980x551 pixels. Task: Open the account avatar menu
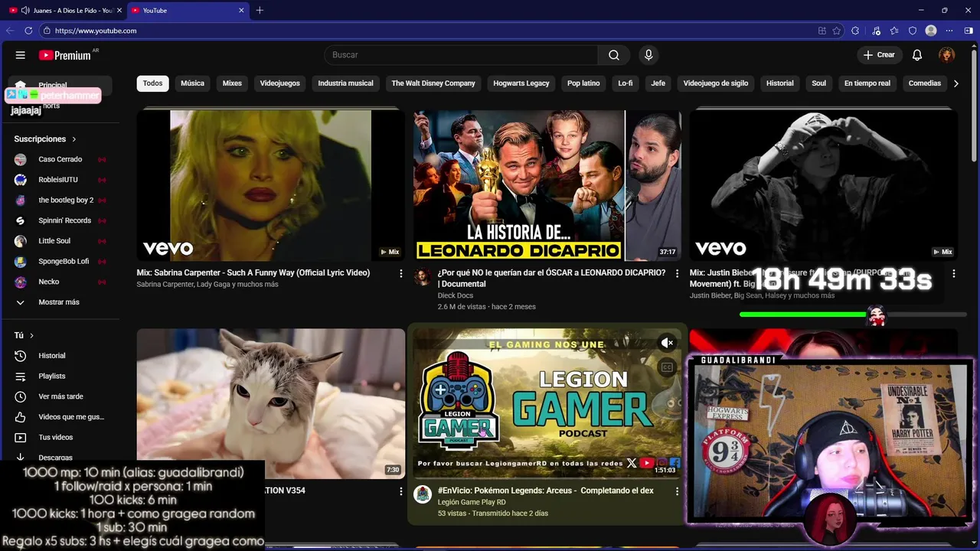tap(947, 55)
